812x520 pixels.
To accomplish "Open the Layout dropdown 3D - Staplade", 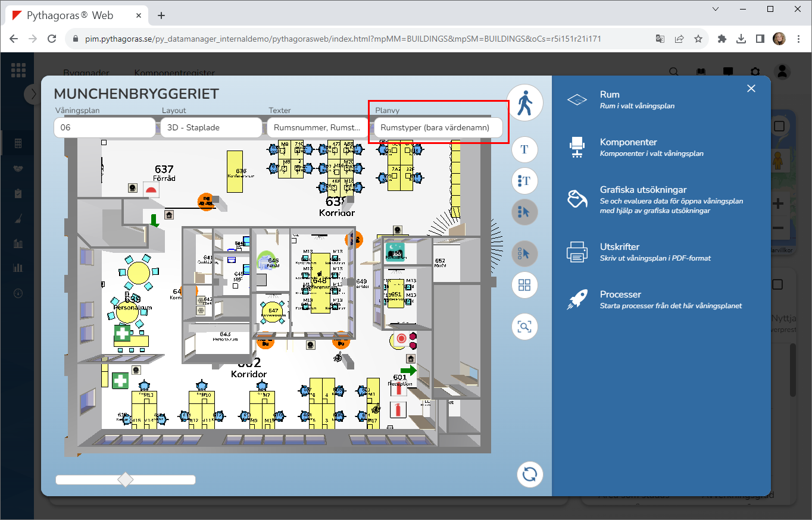I will [211, 127].
